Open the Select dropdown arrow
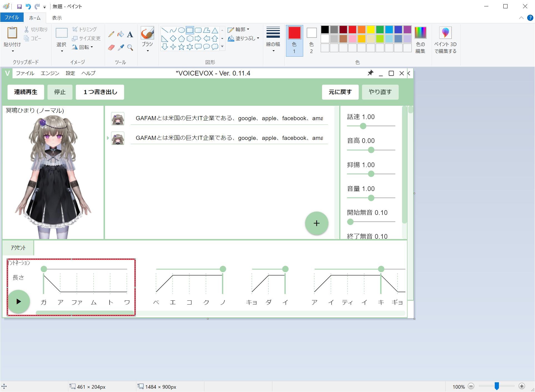This screenshot has width=535, height=392. click(x=62, y=51)
